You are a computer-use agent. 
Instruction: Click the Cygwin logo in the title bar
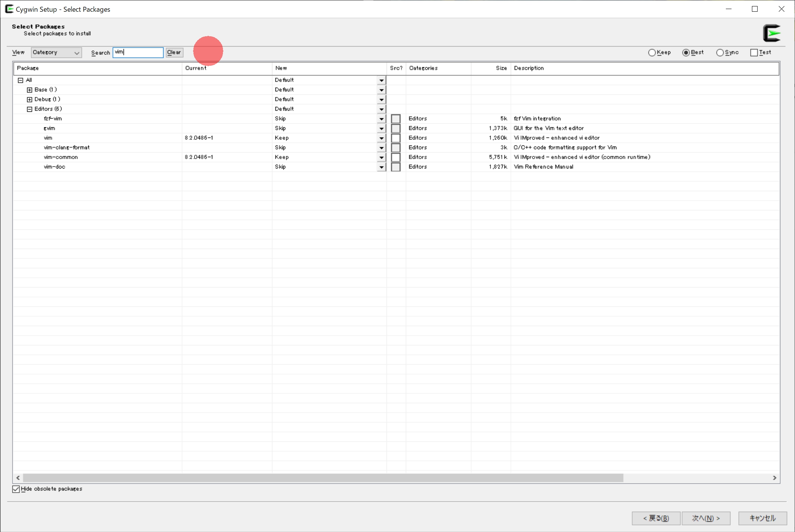(x=9, y=9)
